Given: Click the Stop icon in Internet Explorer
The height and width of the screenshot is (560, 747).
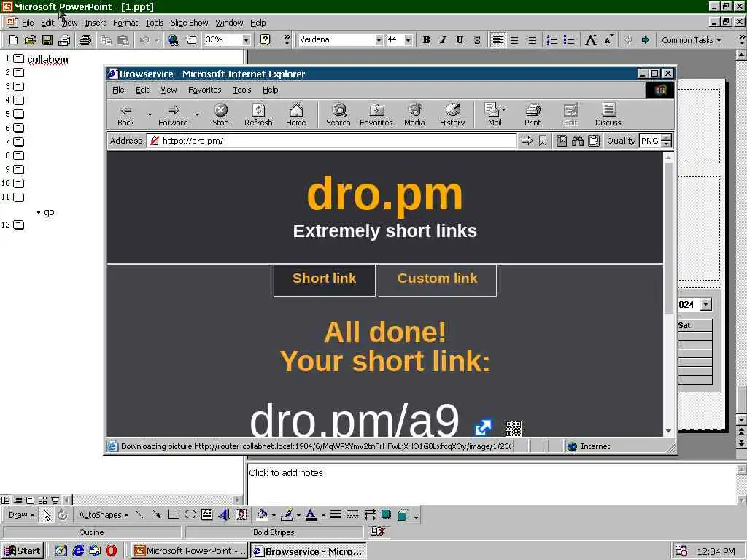Looking at the screenshot, I should pos(220,114).
